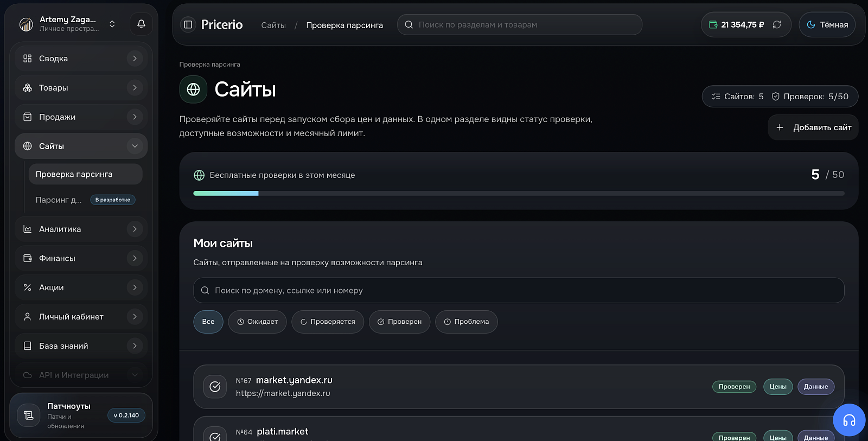The width and height of the screenshot is (868, 441).
Task: Filter sites by Проблема status
Action: coord(466,322)
